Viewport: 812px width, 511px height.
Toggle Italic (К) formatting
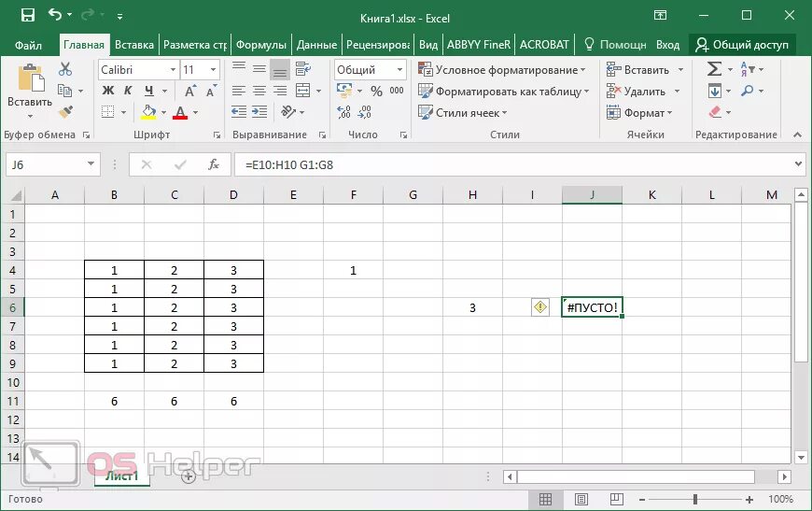[x=129, y=91]
